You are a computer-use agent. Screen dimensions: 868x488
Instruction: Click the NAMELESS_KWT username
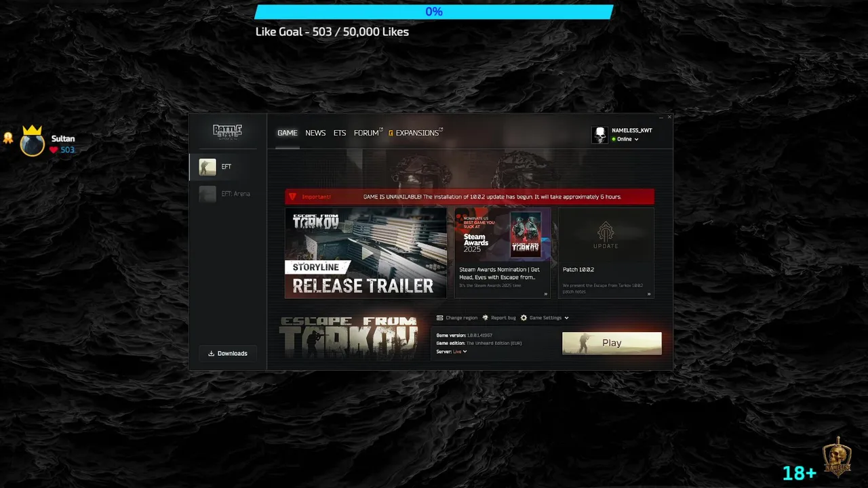coord(632,130)
